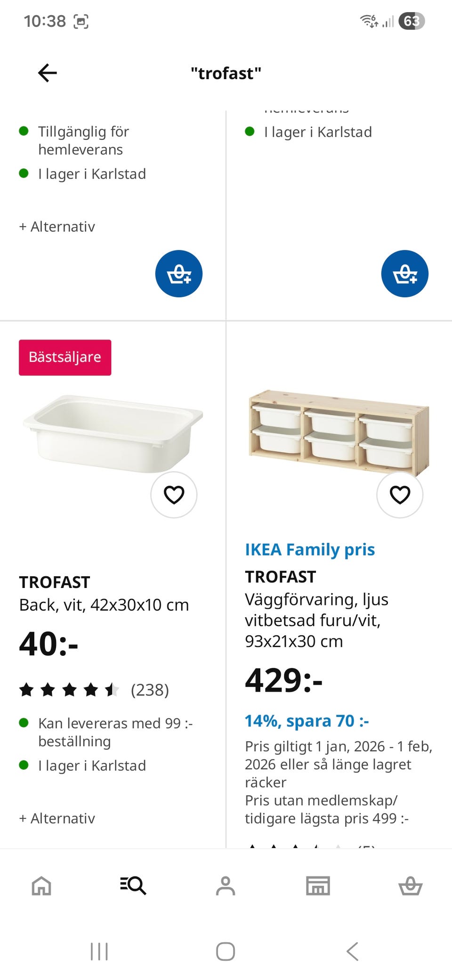Open the shopping cart in the bottom bar
The image size is (452, 980).
410,886
